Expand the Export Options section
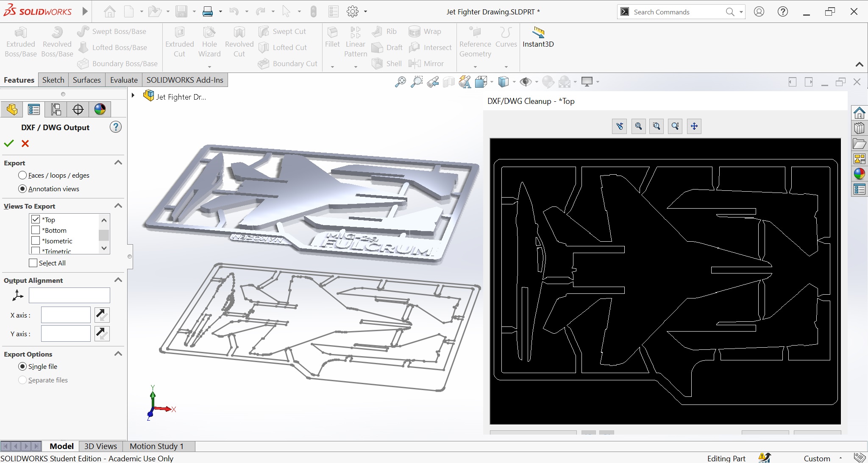 [118, 353]
